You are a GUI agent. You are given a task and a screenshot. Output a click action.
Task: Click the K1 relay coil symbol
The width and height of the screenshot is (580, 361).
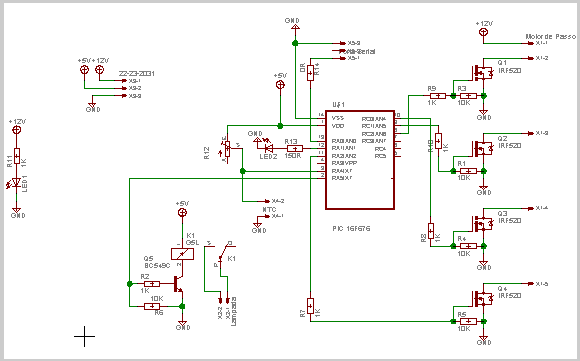pos(182,254)
